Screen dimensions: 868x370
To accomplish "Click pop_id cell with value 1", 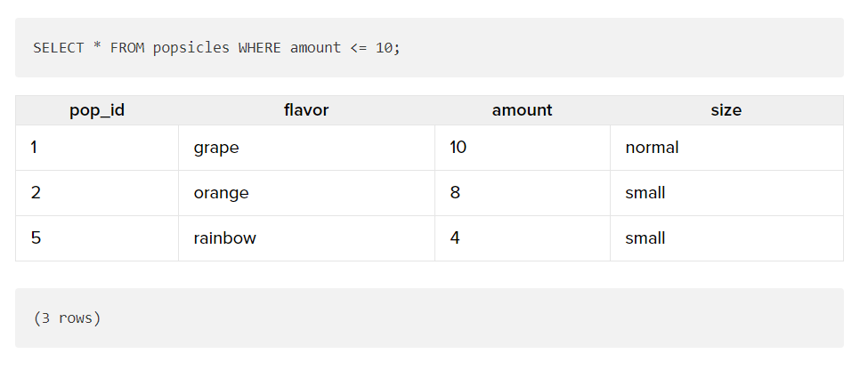I will point(97,148).
